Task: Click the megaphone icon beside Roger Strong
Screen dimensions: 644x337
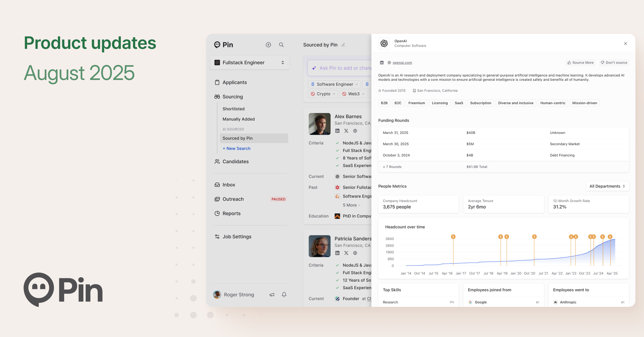Action: [x=272, y=295]
